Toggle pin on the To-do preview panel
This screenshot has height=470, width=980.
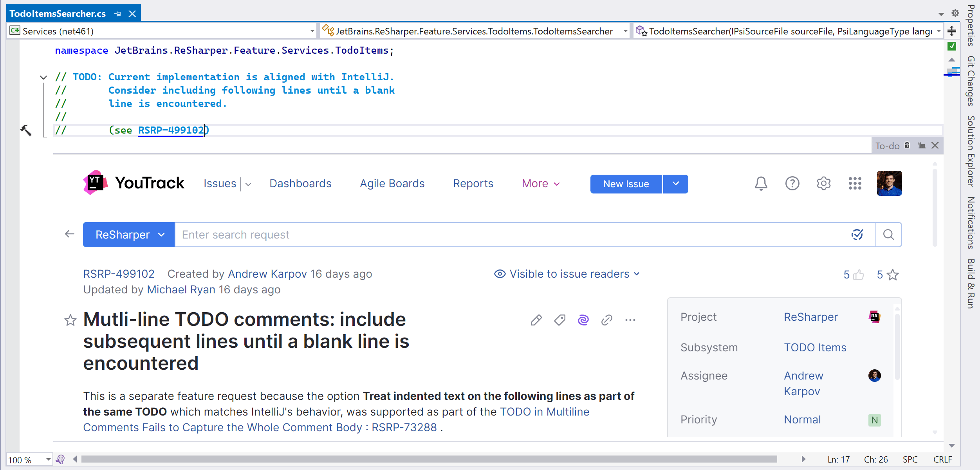pyautogui.click(x=922, y=146)
